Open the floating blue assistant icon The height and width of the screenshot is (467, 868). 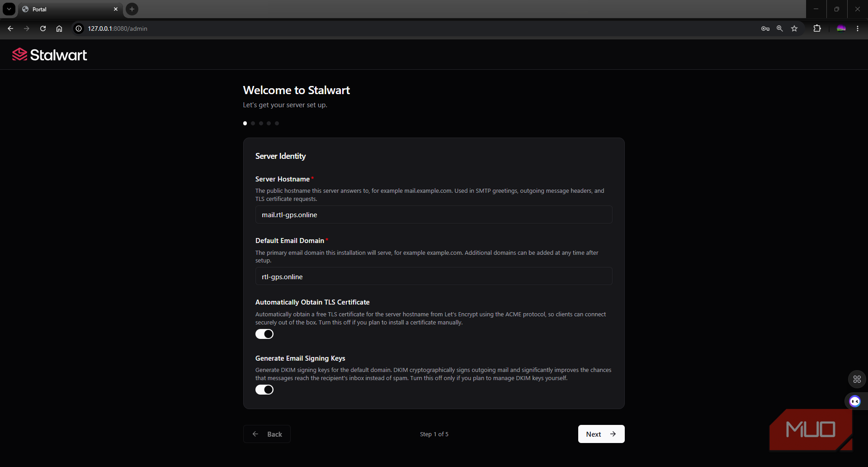pos(855,401)
